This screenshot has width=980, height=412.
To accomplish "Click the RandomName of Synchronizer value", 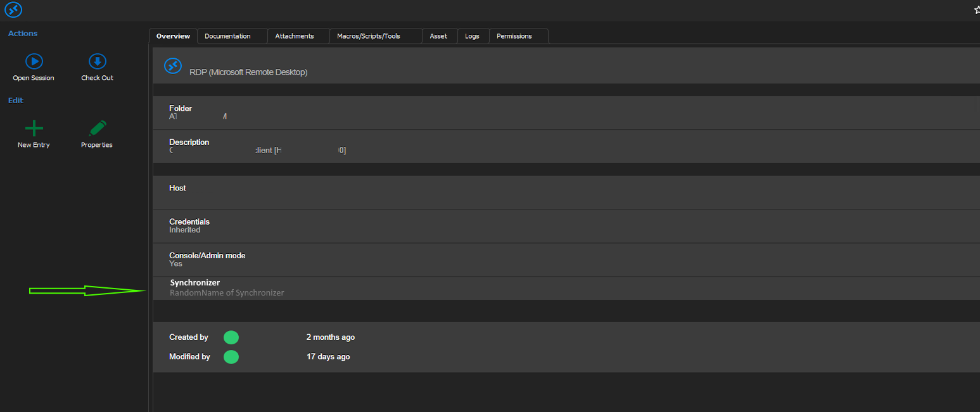I will tap(227, 293).
